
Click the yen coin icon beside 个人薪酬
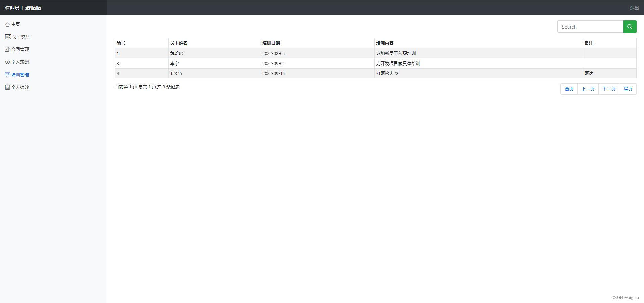pos(7,62)
